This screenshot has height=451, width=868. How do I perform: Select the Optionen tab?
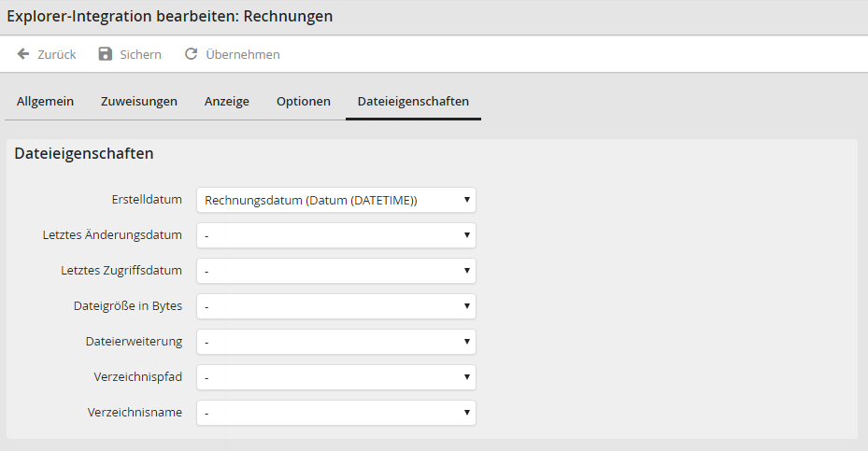pos(304,102)
